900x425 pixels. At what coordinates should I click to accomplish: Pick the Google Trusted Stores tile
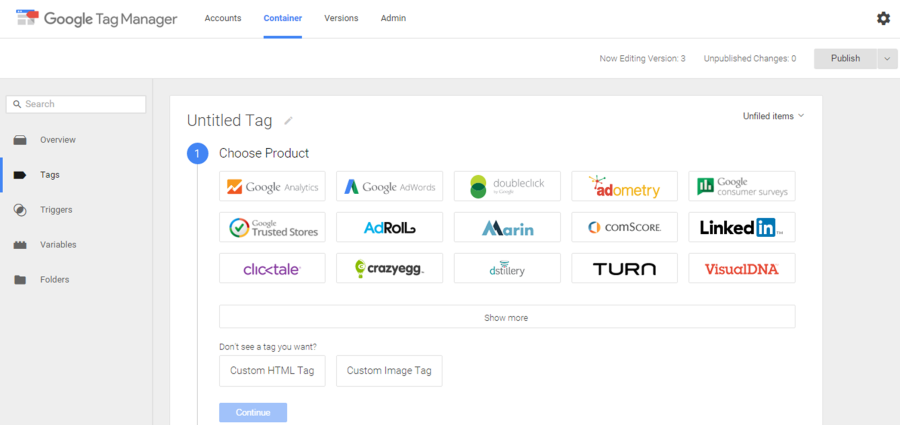pyautogui.click(x=272, y=227)
